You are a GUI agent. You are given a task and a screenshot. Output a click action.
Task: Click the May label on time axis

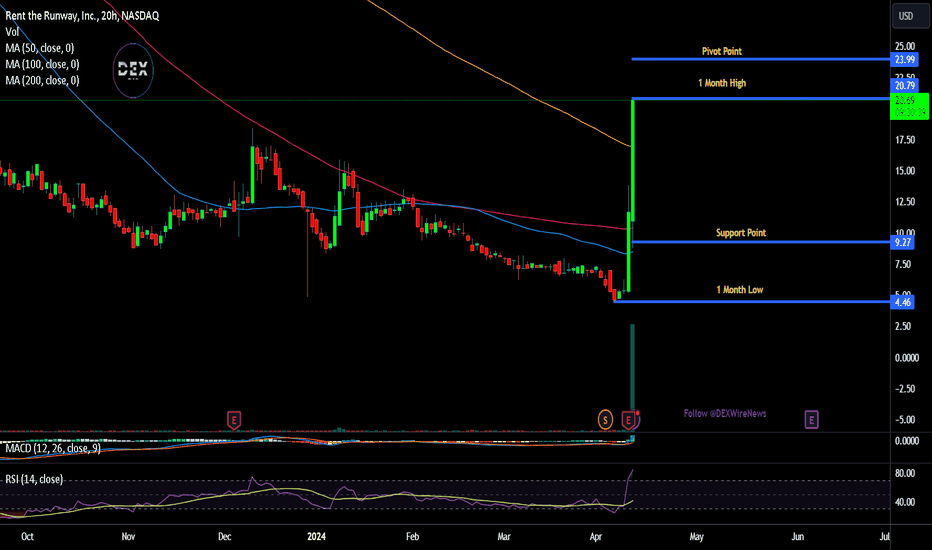coord(697,536)
